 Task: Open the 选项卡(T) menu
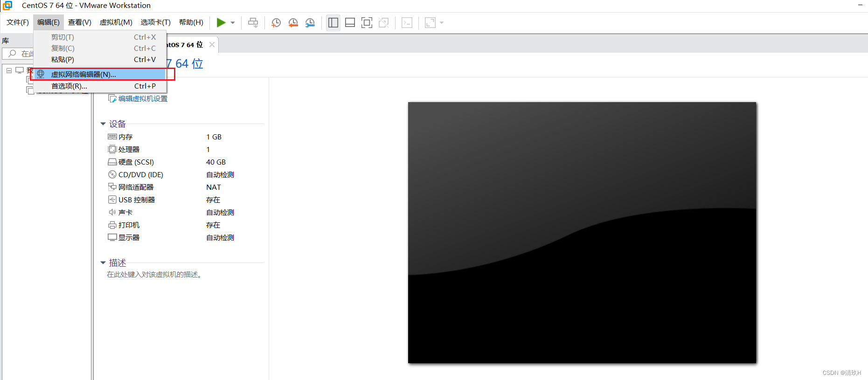156,22
